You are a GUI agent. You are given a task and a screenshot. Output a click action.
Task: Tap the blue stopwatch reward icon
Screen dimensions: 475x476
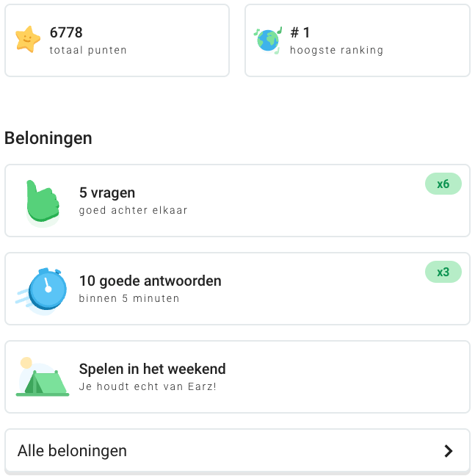[44, 289]
